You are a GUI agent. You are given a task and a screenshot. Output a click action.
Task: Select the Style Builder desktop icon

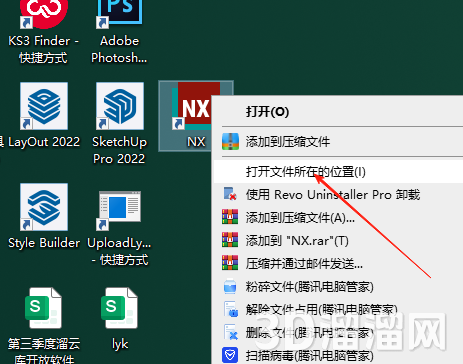pos(44,207)
